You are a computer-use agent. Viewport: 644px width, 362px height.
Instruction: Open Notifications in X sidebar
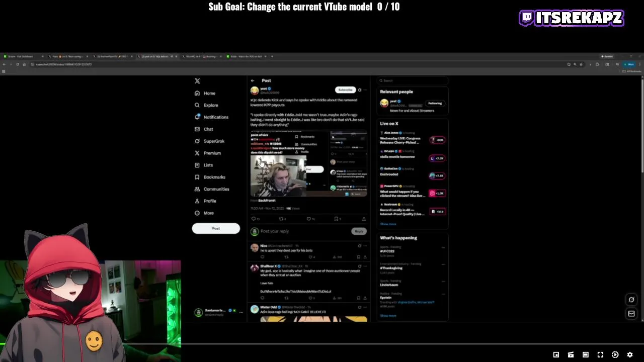click(211, 117)
